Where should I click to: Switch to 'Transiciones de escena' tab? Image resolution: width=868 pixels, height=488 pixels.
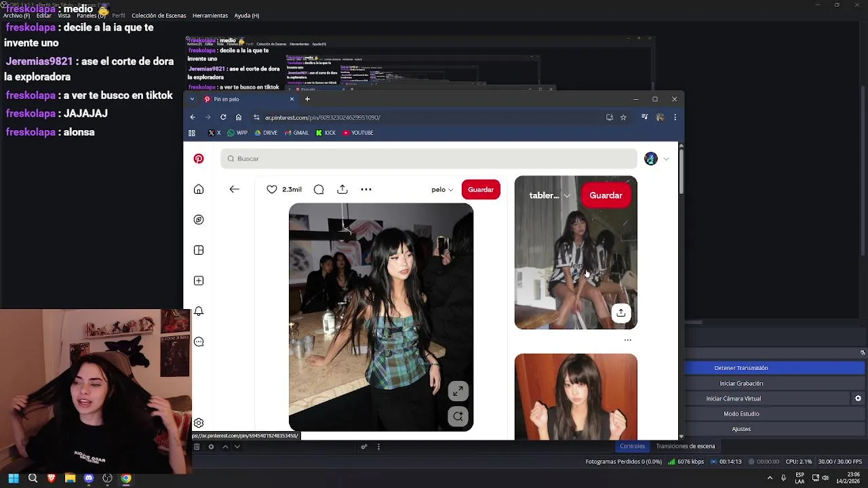coord(685,446)
